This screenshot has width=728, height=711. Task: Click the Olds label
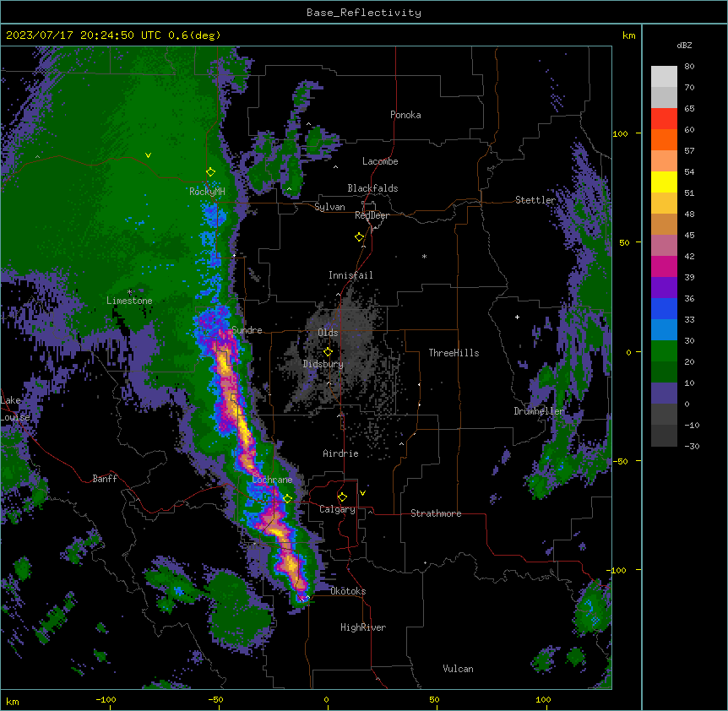tap(328, 333)
